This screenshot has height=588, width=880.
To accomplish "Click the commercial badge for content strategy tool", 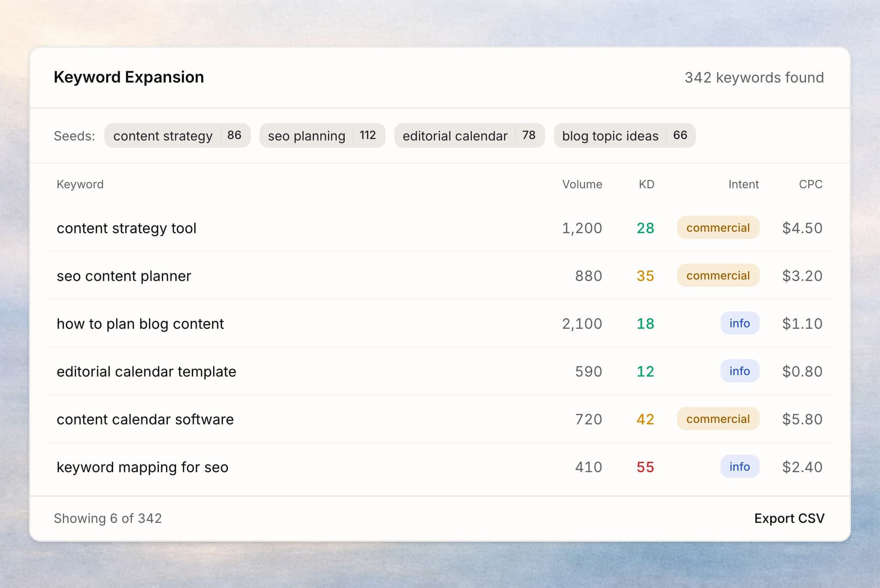I will (718, 228).
